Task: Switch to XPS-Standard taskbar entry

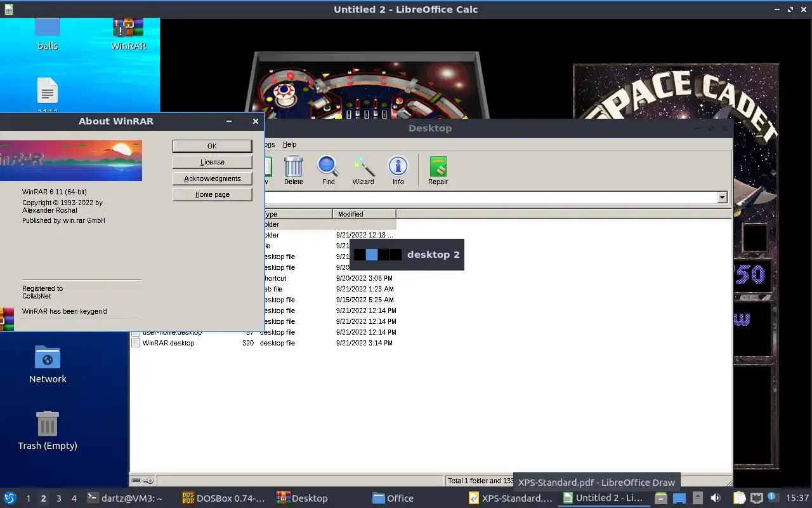Action: tap(511, 498)
